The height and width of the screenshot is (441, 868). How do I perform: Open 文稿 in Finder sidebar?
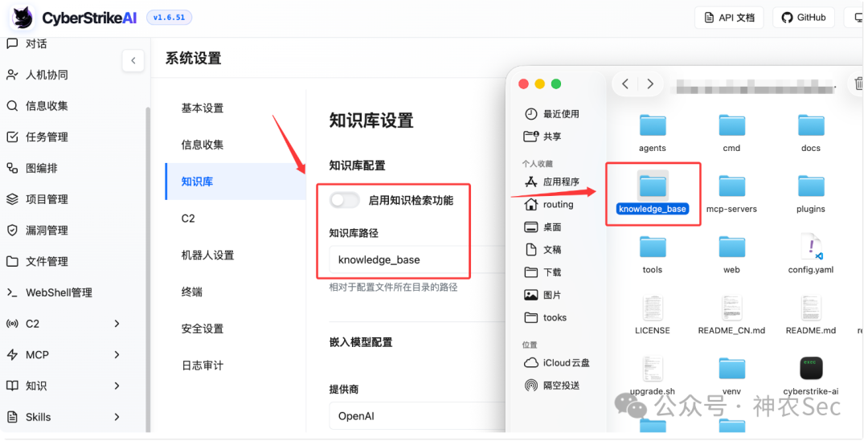(x=542, y=250)
